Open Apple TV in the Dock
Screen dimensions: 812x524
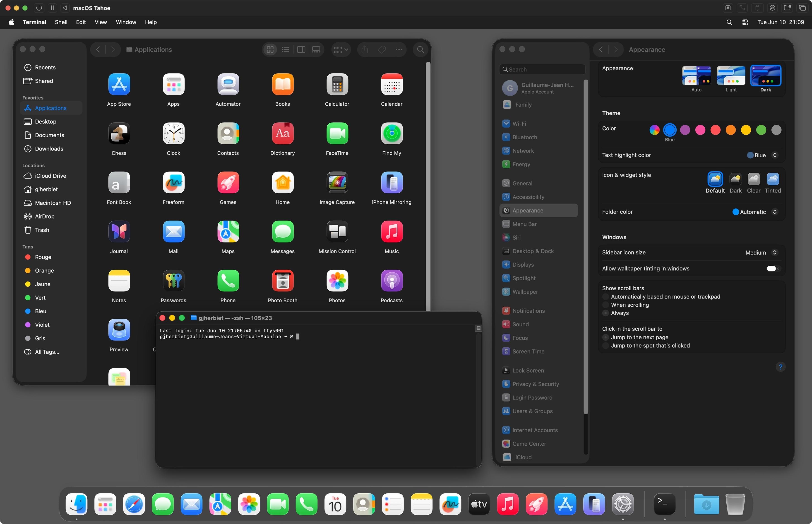point(479,504)
